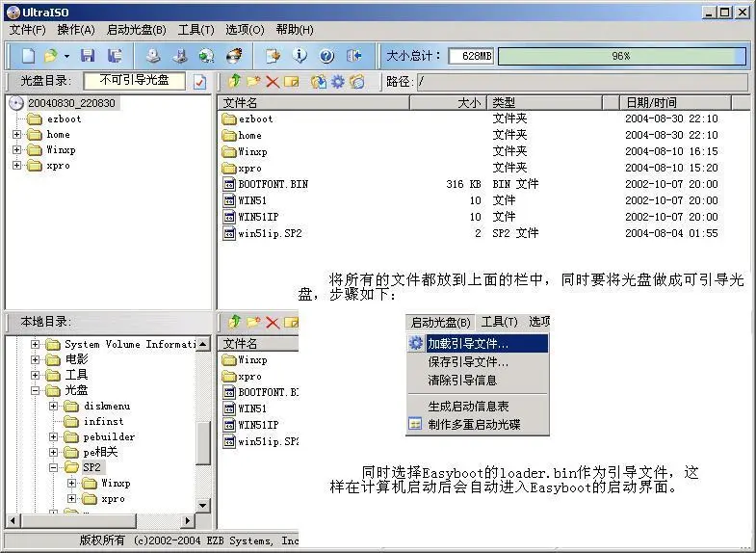Expand the pebuilder folder node

tap(53, 436)
